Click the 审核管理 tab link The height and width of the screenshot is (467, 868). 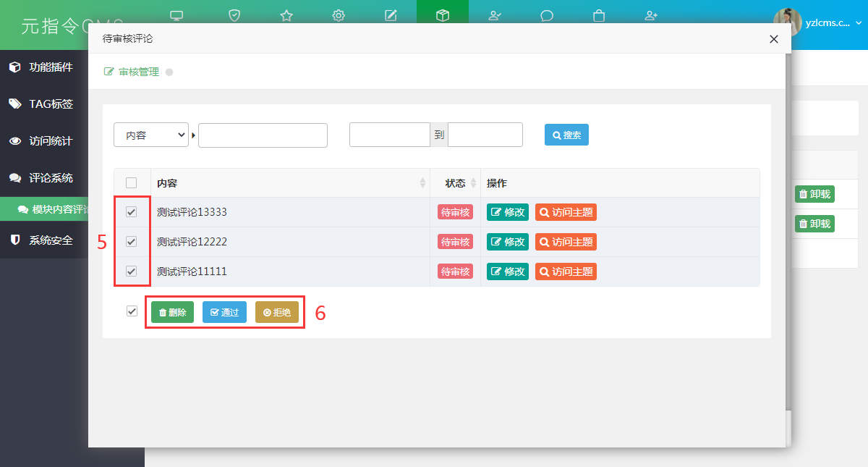tap(132, 72)
